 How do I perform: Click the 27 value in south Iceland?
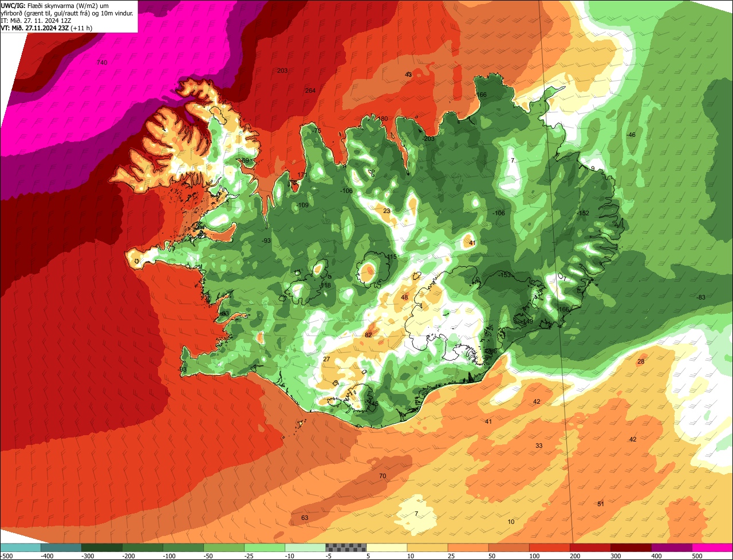coord(326,359)
